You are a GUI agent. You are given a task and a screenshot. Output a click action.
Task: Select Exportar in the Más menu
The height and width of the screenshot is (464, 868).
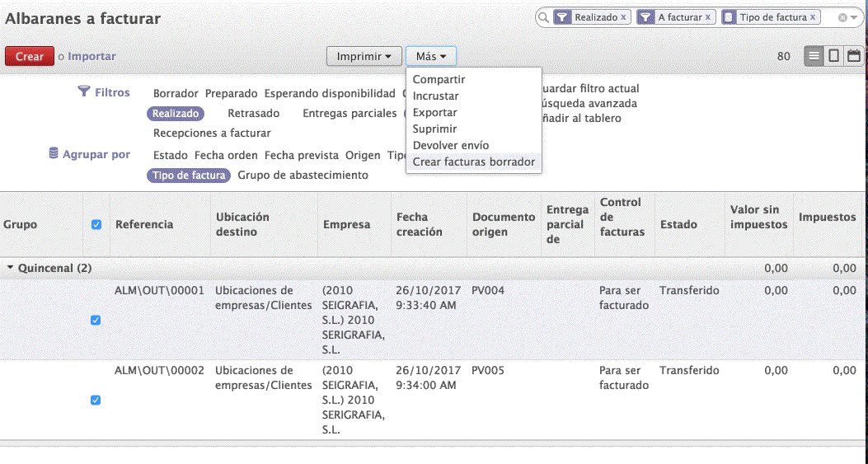click(434, 112)
